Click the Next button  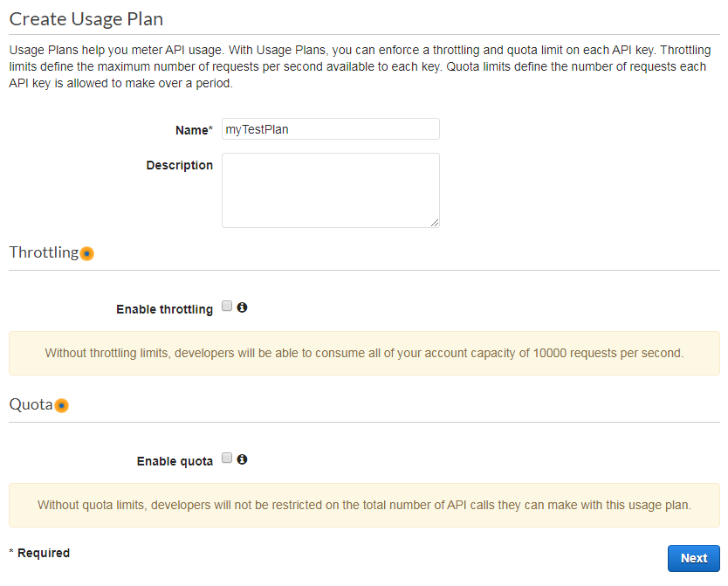693,558
